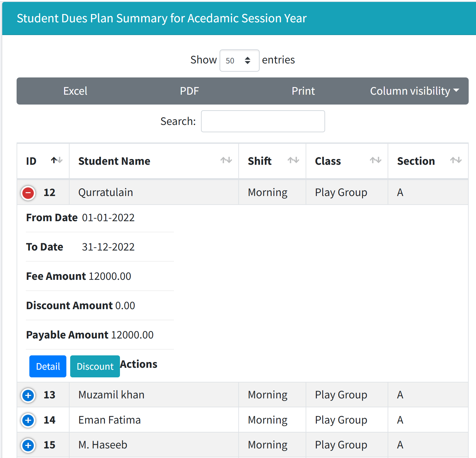
Task: Sort by Class column arrows
Action: (376, 160)
